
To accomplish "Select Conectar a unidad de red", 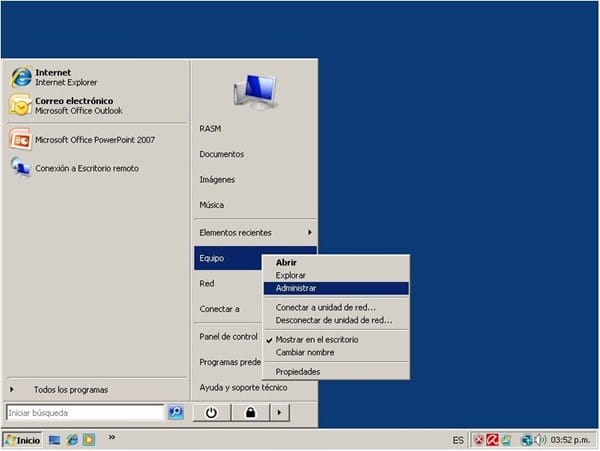I will [x=326, y=307].
